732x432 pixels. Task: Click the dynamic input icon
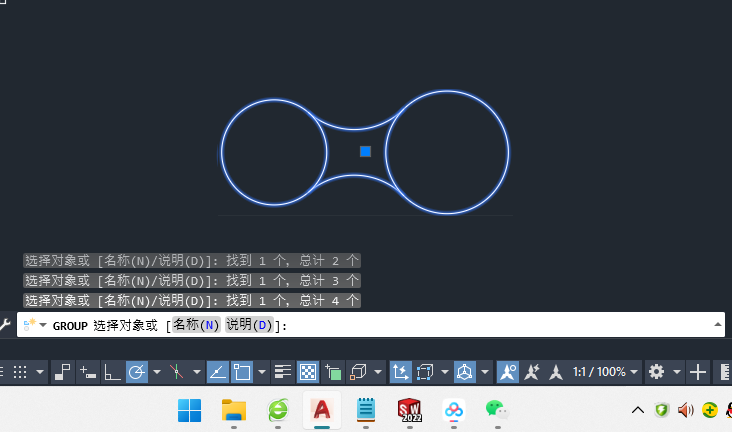point(87,372)
